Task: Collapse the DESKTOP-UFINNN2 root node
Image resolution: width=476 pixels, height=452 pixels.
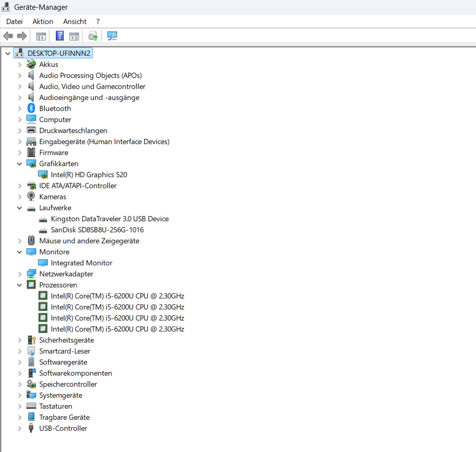Action: [x=8, y=53]
